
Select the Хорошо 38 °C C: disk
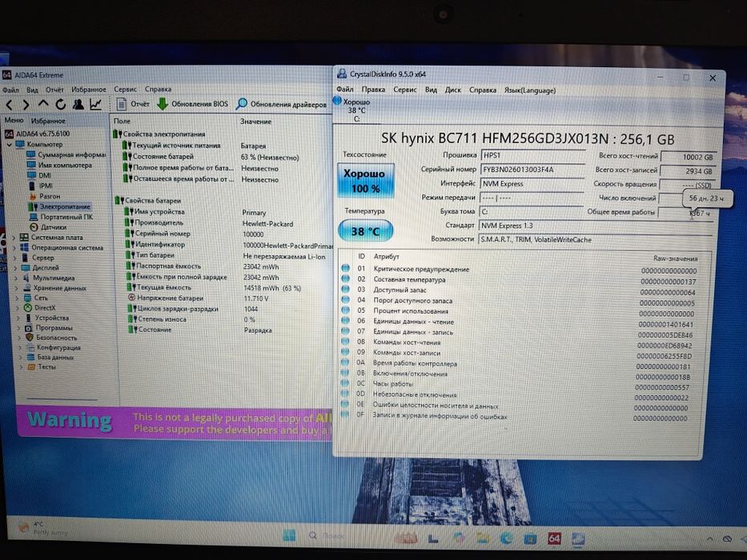point(352,110)
